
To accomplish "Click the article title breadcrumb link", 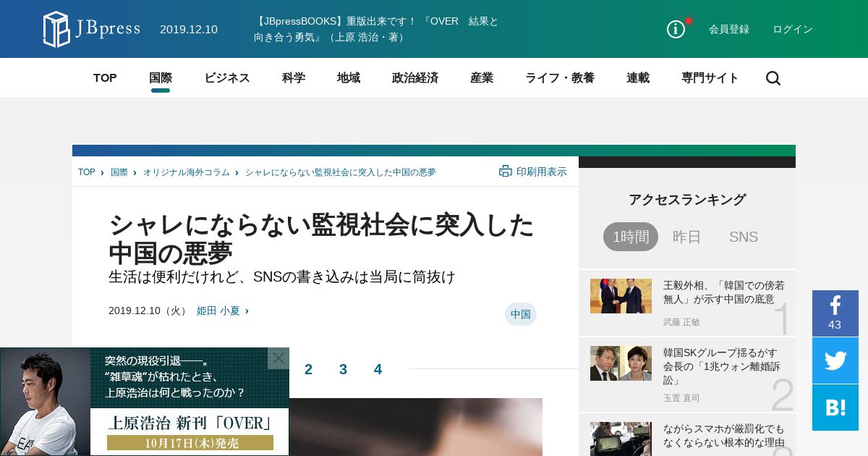I will tap(341, 172).
